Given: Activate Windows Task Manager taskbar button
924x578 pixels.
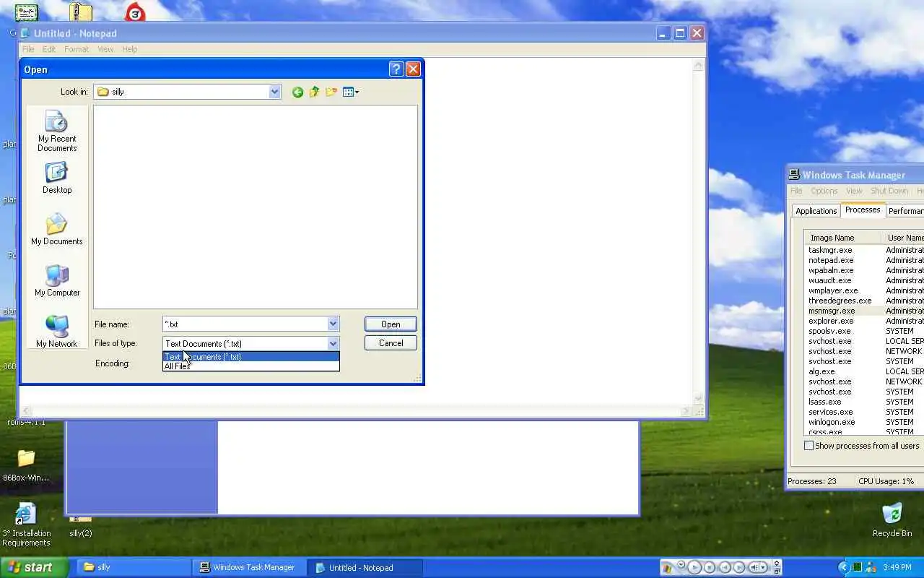Looking at the screenshot, I should click(x=248, y=567).
